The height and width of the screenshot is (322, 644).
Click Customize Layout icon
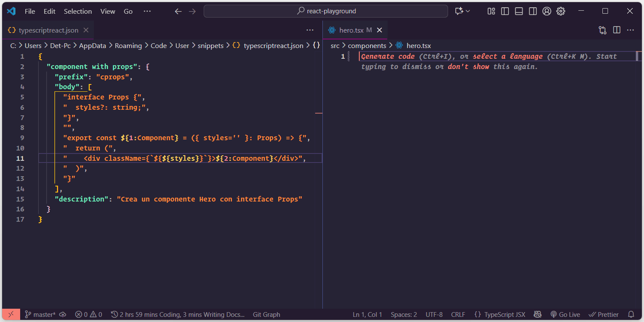click(x=491, y=11)
